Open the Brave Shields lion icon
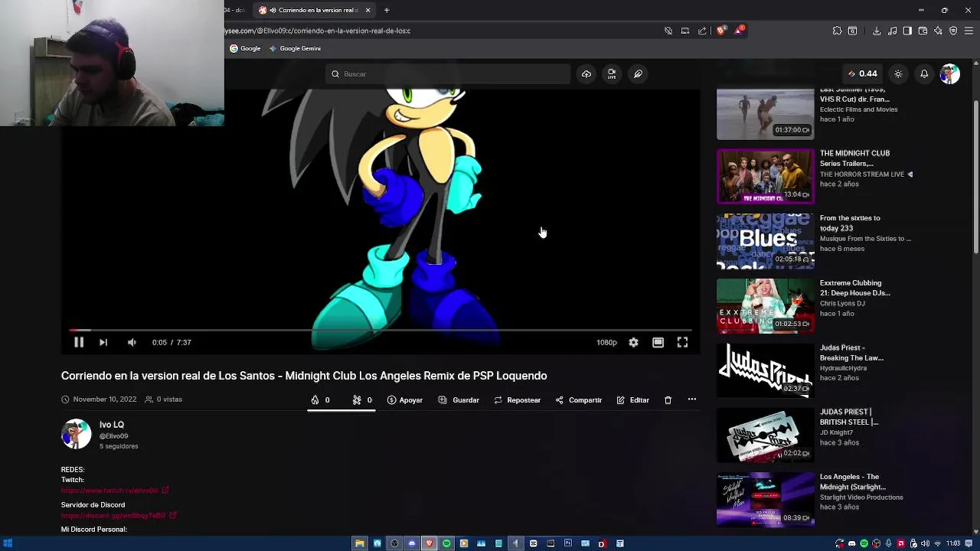This screenshot has height=551, width=980. coord(720,31)
